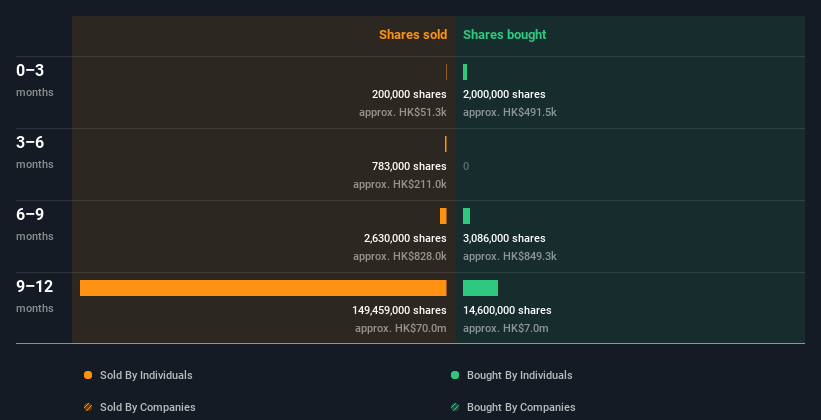Image resolution: width=821 pixels, height=420 pixels.
Task: Click the thin orange 0–3 months sold bar
Action: click(x=446, y=72)
